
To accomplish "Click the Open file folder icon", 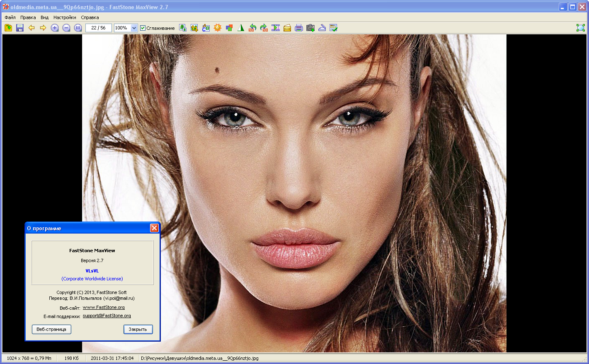I will point(8,28).
